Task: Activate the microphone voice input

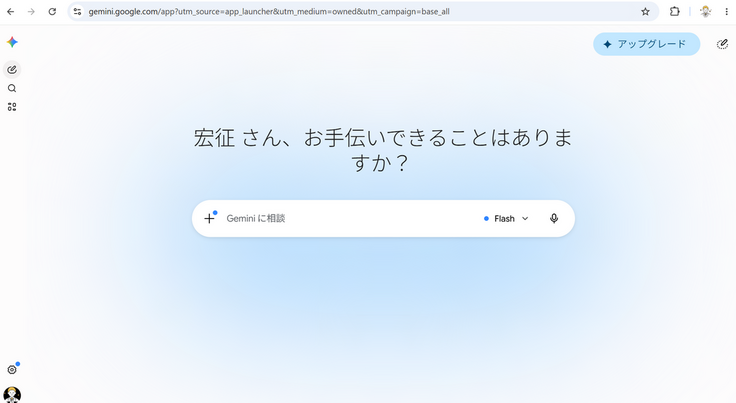Action: [554, 219]
